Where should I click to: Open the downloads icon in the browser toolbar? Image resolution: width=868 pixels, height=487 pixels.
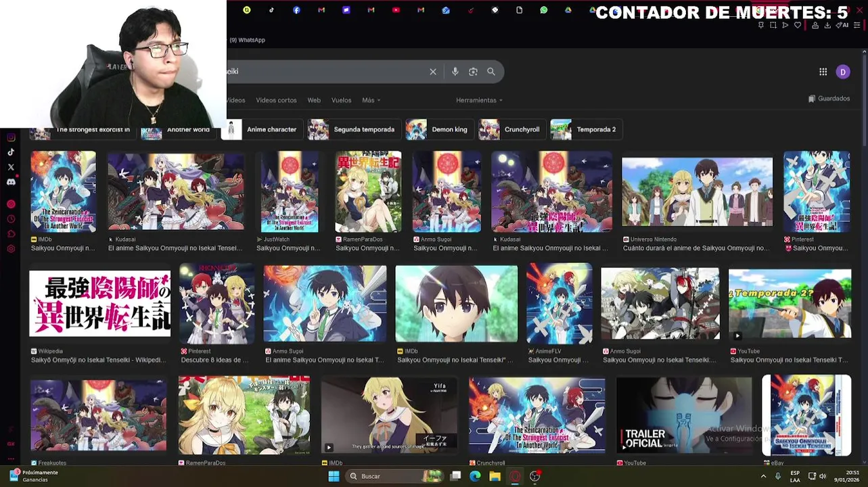tap(827, 25)
